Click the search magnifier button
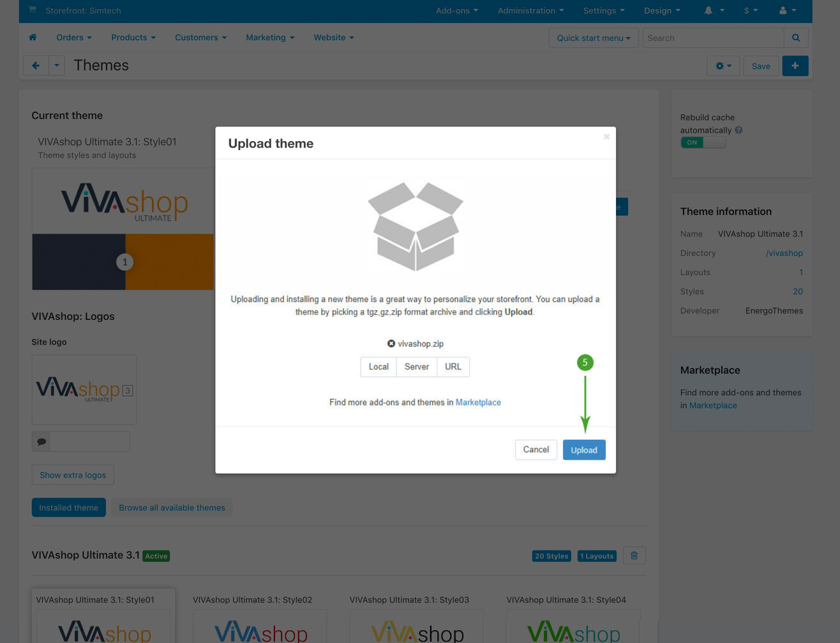The image size is (840, 643). coord(796,38)
